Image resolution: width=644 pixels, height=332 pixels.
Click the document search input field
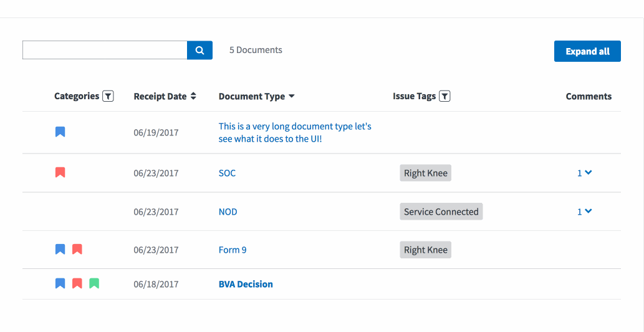pyautogui.click(x=105, y=50)
